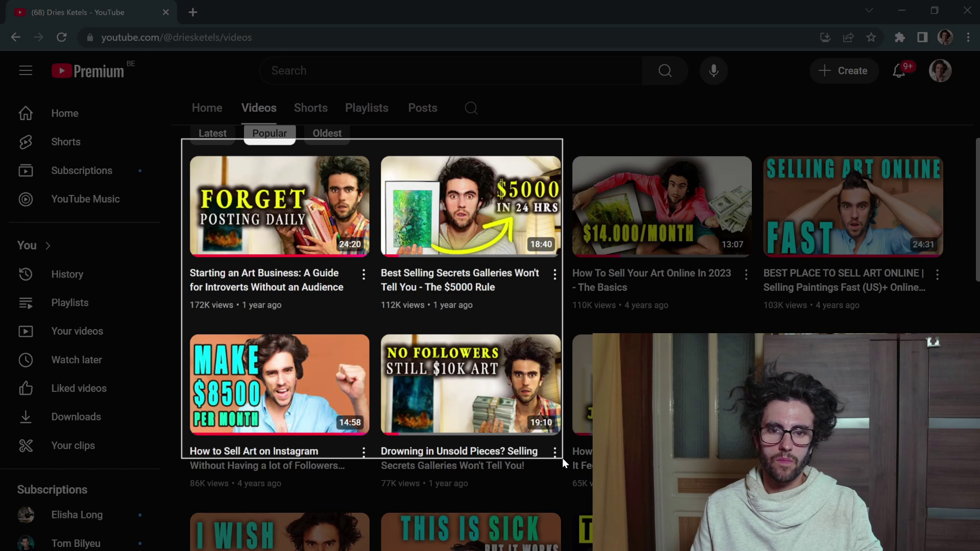Open options menu for Starting an Art Business video
Image resolution: width=980 pixels, height=551 pixels.
click(x=363, y=274)
